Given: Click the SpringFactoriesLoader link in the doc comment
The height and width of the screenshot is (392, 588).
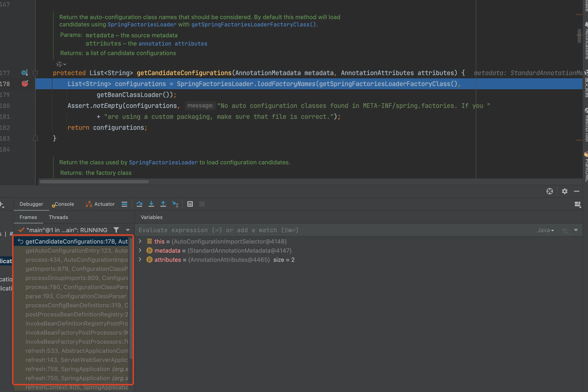Looking at the screenshot, I should pos(142,25).
